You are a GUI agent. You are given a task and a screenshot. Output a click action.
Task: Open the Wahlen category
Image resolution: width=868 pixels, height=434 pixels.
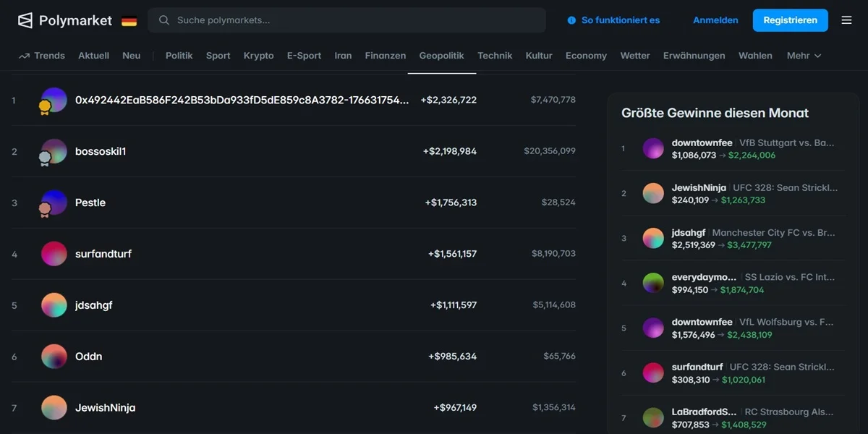click(x=755, y=56)
